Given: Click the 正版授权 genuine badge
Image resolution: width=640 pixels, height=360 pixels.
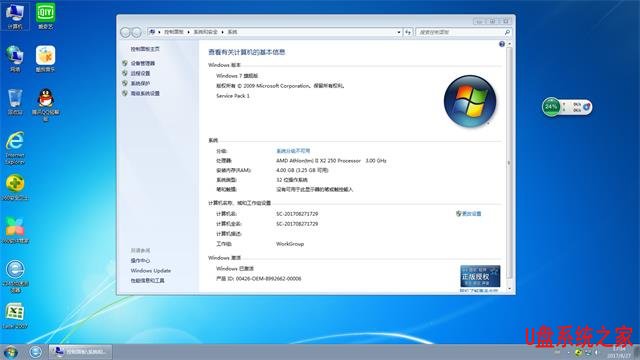Looking at the screenshot, I should click(x=480, y=276).
